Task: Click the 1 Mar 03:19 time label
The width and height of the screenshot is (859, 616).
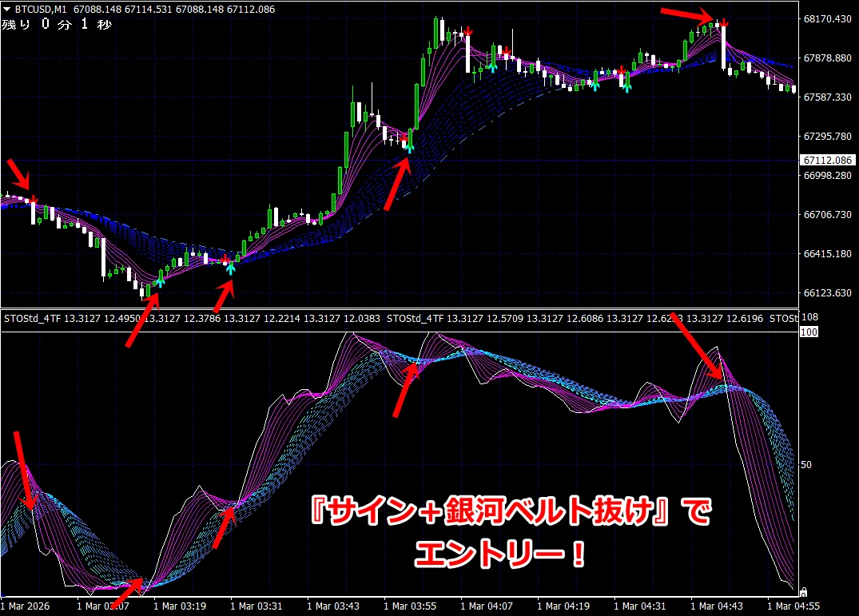Action: tap(180, 606)
